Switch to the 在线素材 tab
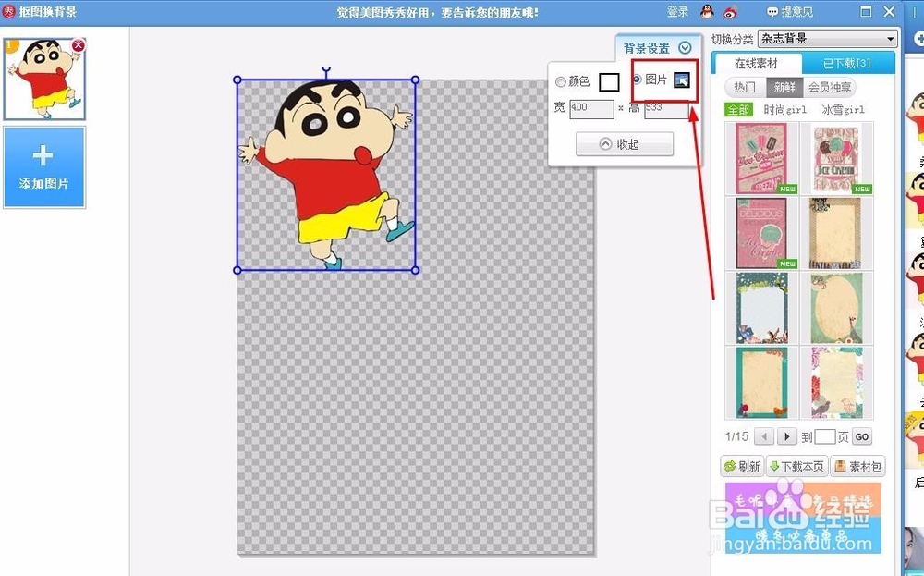The height and width of the screenshot is (576, 924). click(x=756, y=63)
